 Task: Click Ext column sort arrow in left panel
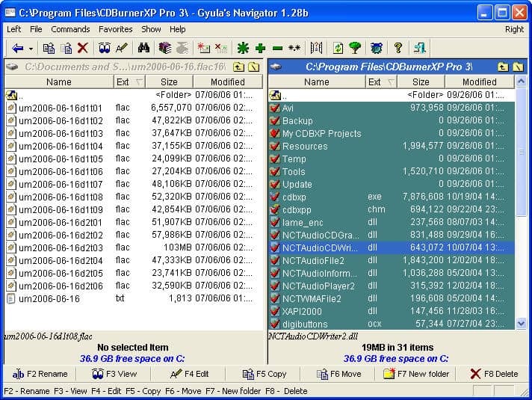coord(139,82)
